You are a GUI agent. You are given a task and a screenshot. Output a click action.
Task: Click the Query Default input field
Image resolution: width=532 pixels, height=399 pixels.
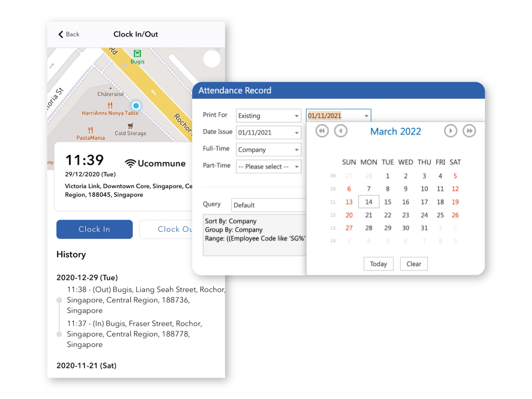(269, 205)
